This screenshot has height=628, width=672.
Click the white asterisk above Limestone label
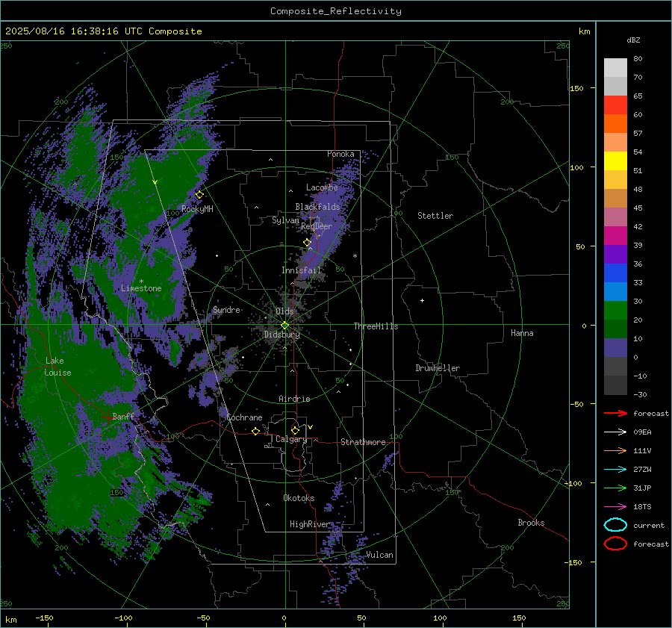click(141, 282)
